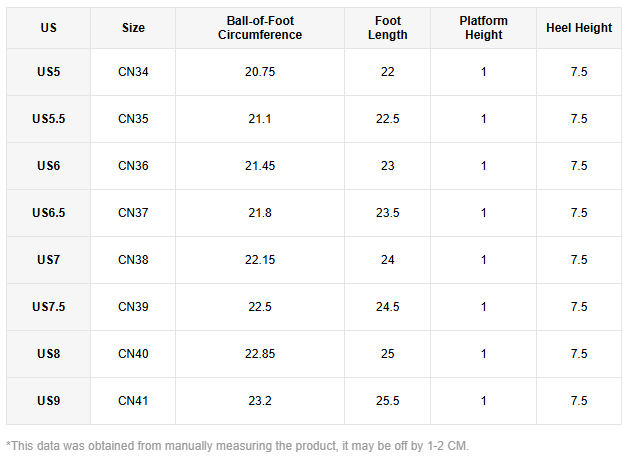Select the CN40 size cell

tap(133, 354)
